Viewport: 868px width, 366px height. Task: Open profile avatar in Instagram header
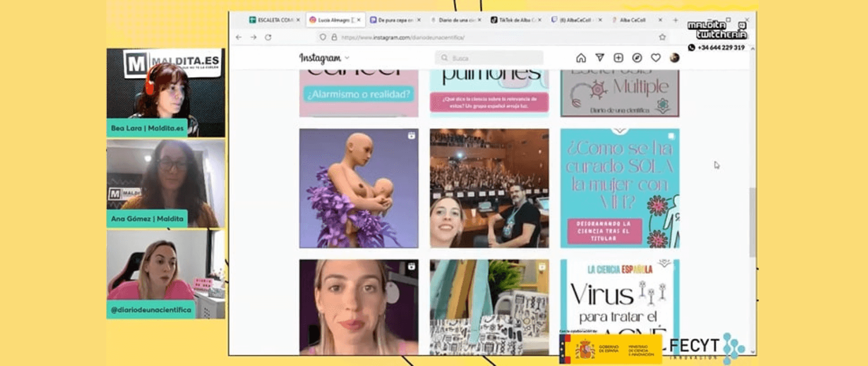(674, 58)
